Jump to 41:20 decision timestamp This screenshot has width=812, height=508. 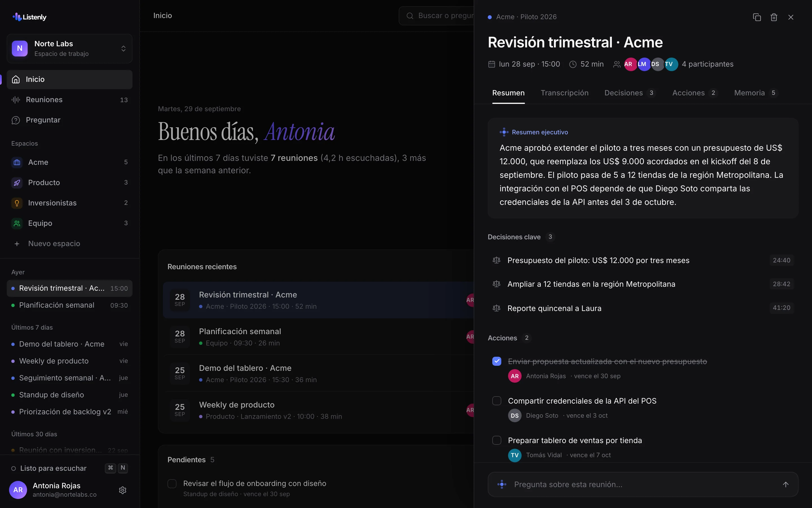(782, 308)
